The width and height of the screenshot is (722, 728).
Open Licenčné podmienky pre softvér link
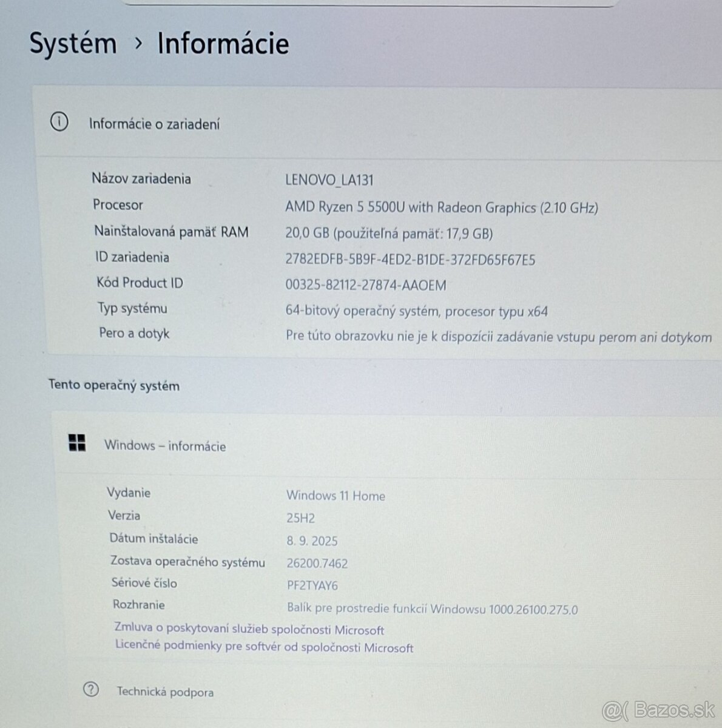point(264,648)
